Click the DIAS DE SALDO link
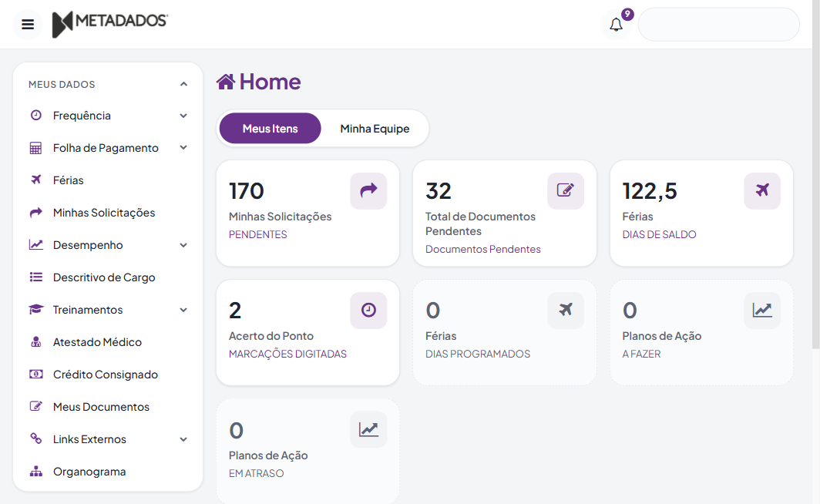Viewport: 820px width, 504px height. click(659, 235)
